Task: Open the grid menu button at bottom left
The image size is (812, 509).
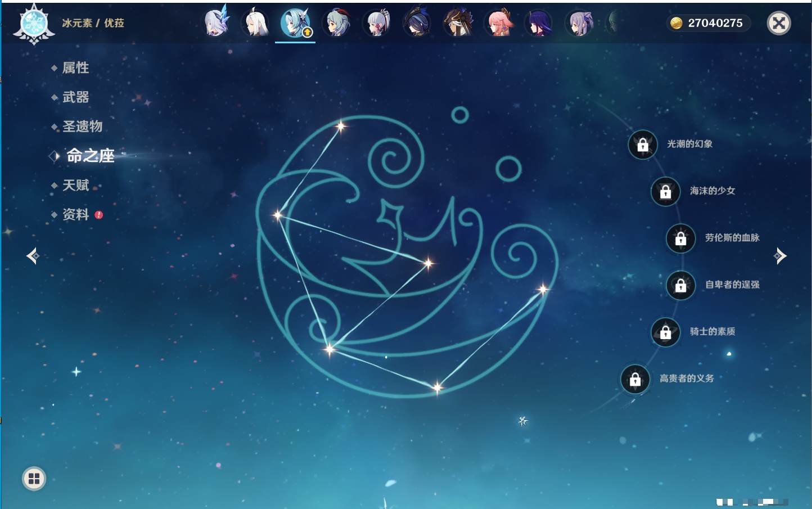Action: click(34, 479)
